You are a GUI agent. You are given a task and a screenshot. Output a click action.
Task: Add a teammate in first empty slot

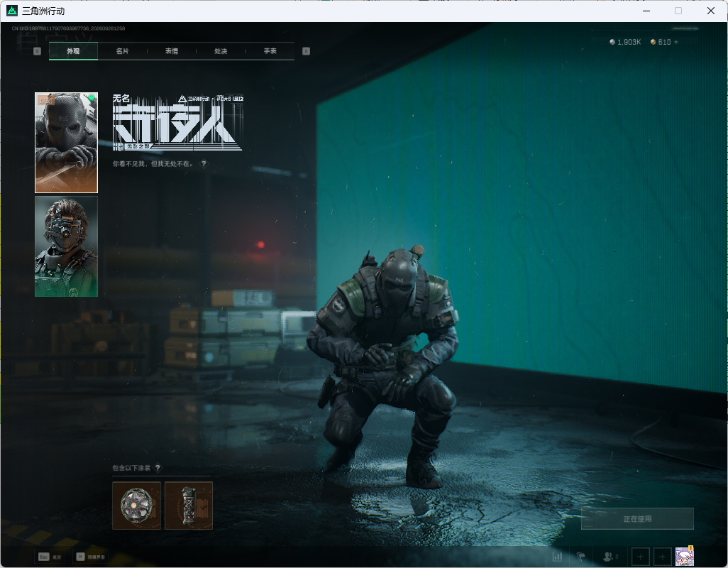tap(640, 557)
